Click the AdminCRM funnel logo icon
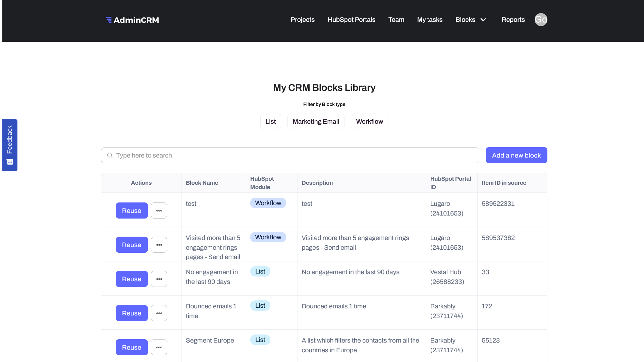The width and height of the screenshot is (644, 362). pyautogui.click(x=109, y=20)
